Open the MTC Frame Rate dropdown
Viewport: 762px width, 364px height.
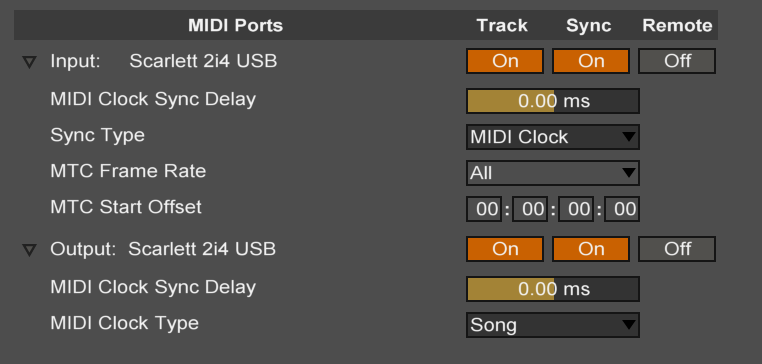tap(553, 173)
